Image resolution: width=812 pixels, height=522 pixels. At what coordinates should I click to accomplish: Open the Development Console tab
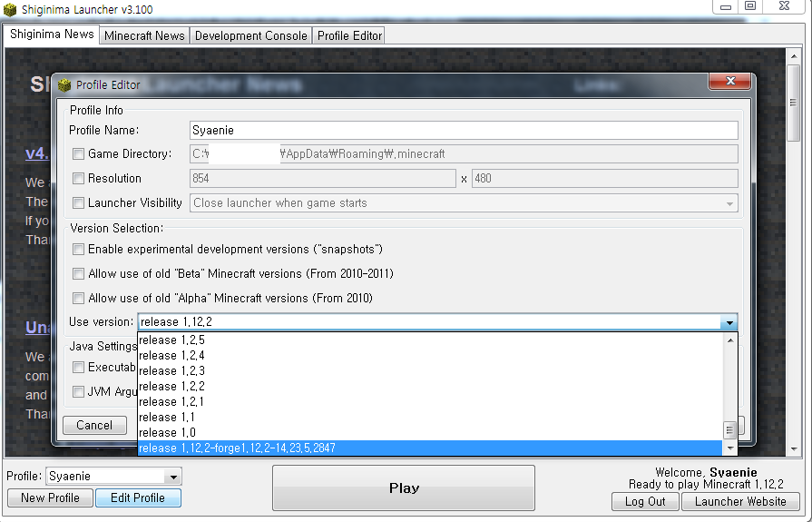coord(250,35)
